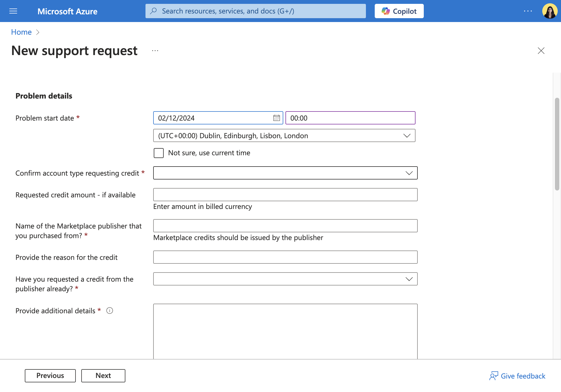Open 'requested credit from publisher already' dropdown
561x392 pixels.
285,279
